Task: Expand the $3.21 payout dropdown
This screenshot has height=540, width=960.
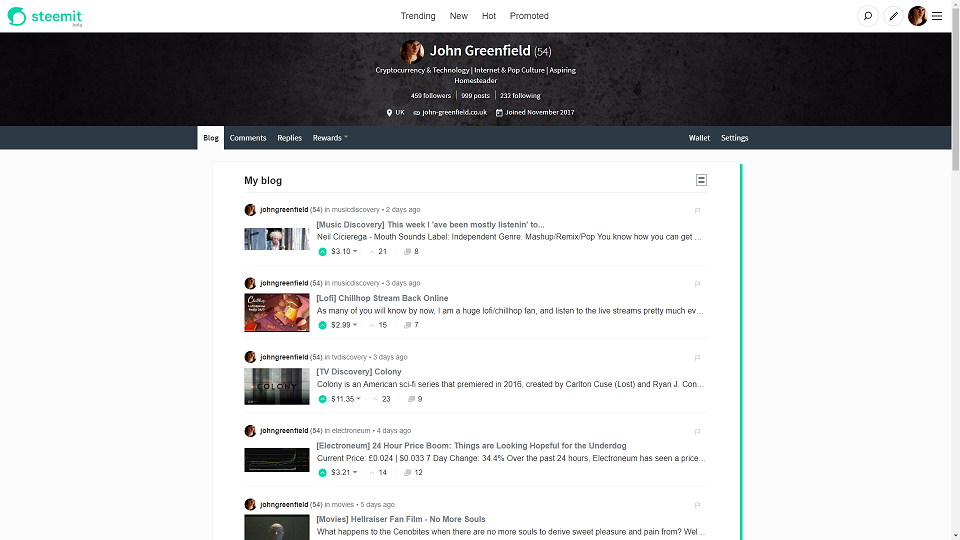Action: (344, 473)
